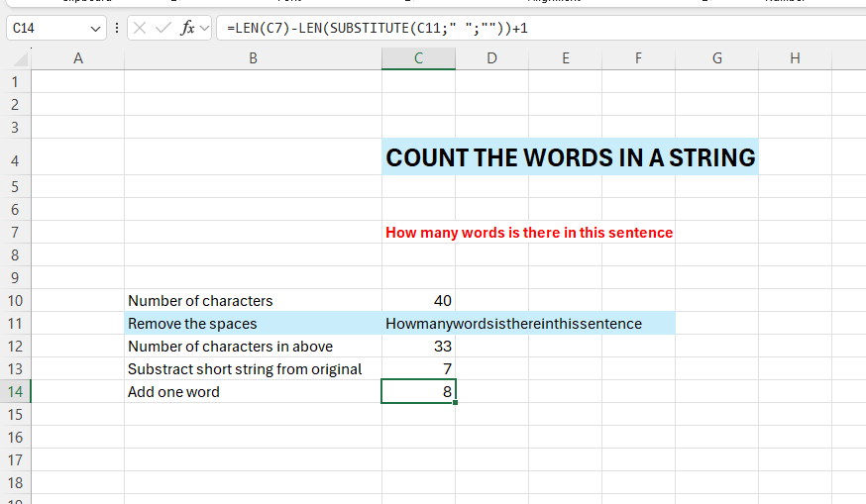Viewport: 866px width, 504px height.
Task: Select column C header
Action: [418, 59]
